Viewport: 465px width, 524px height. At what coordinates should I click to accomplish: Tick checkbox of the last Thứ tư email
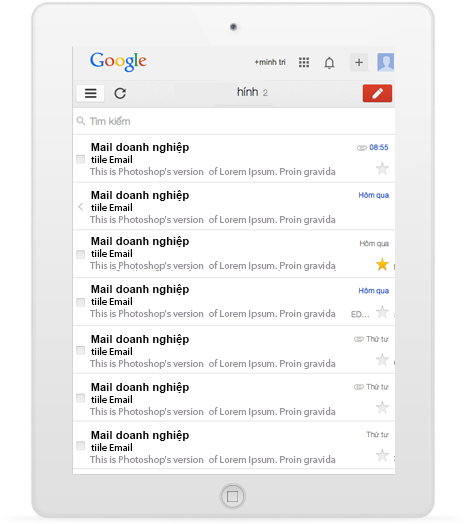pos(81,446)
